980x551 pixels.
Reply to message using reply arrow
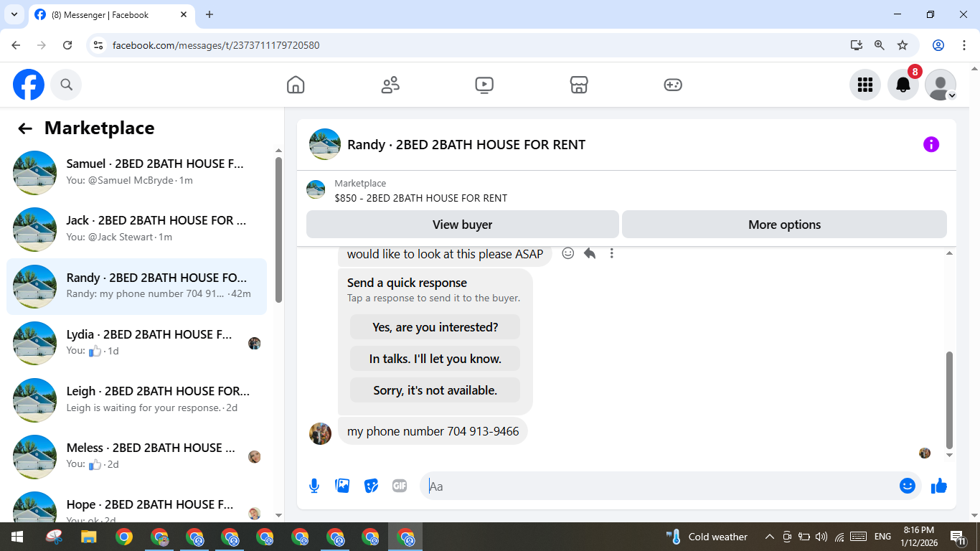(x=590, y=253)
